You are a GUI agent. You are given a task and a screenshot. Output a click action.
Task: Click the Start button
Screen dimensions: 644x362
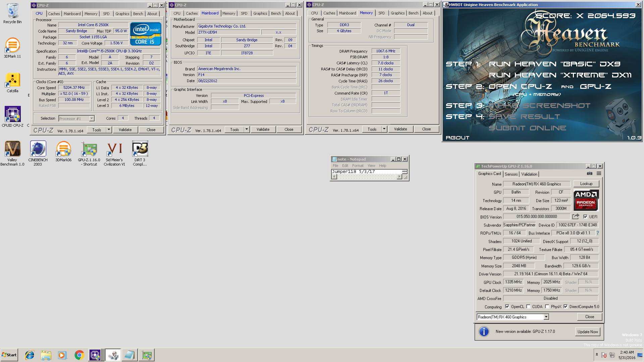tap(9, 355)
